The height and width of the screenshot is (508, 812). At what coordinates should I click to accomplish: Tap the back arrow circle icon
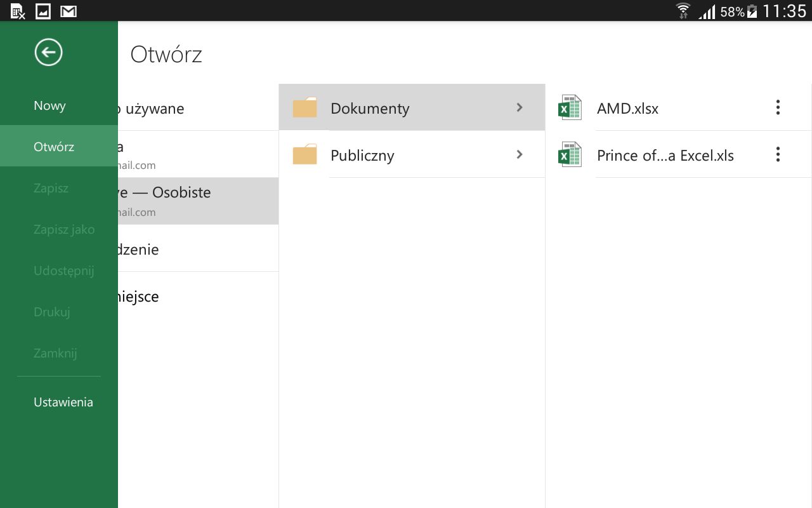pyautogui.click(x=49, y=52)
